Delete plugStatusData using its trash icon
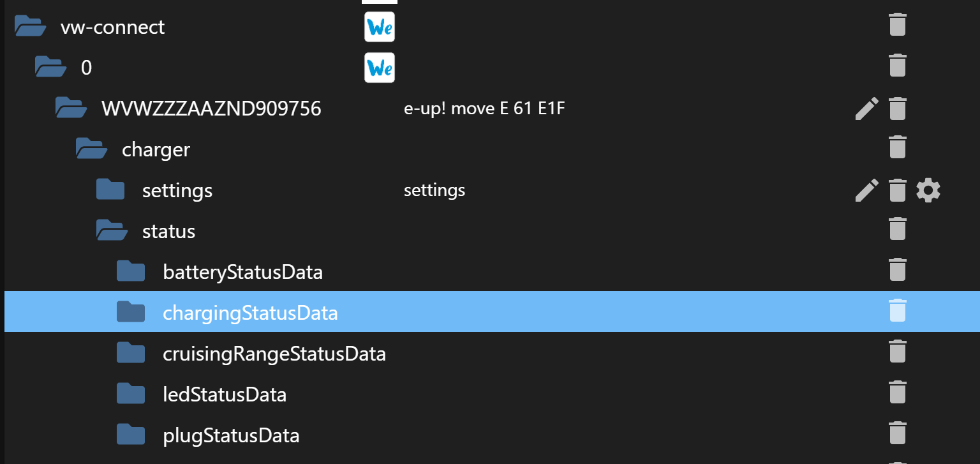The width and height of the screenshot is (980, 464). click(897, 433)
